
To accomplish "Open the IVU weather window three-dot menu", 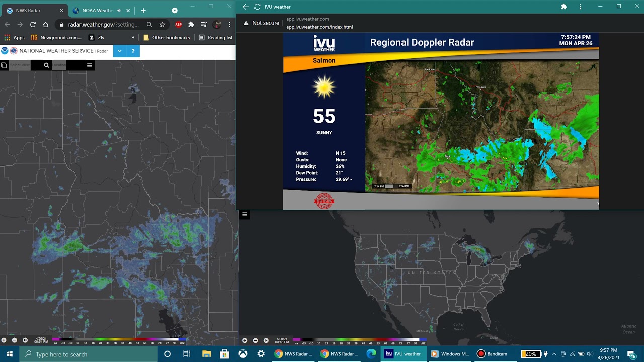I will (x=580, y=7).
